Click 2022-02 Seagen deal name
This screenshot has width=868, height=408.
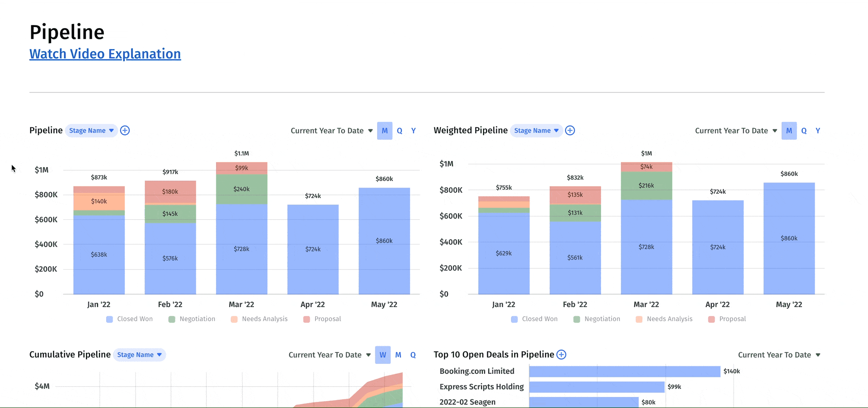click(468, 402)
